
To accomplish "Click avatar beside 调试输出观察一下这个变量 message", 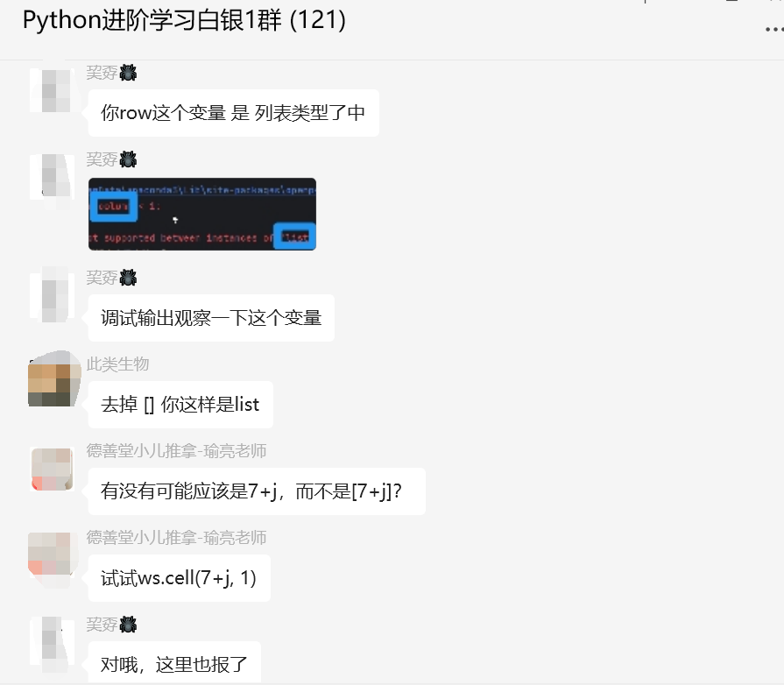I will tap(52, 295).
